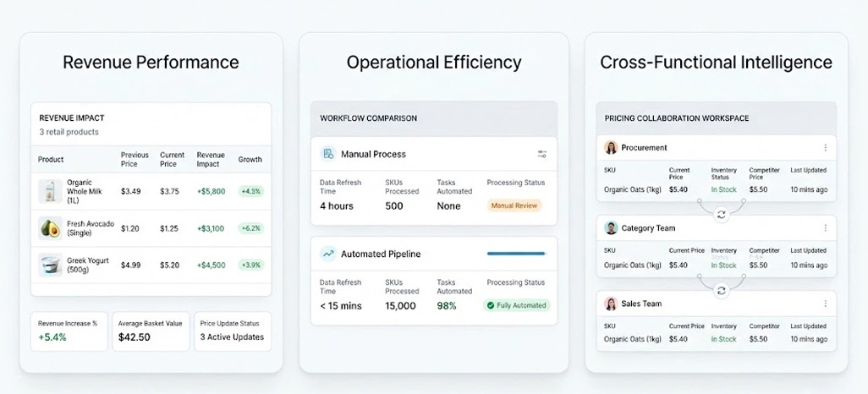Click the "500" SKUs processed value
This screenshot has height=394, width=868.
(394, 205)
